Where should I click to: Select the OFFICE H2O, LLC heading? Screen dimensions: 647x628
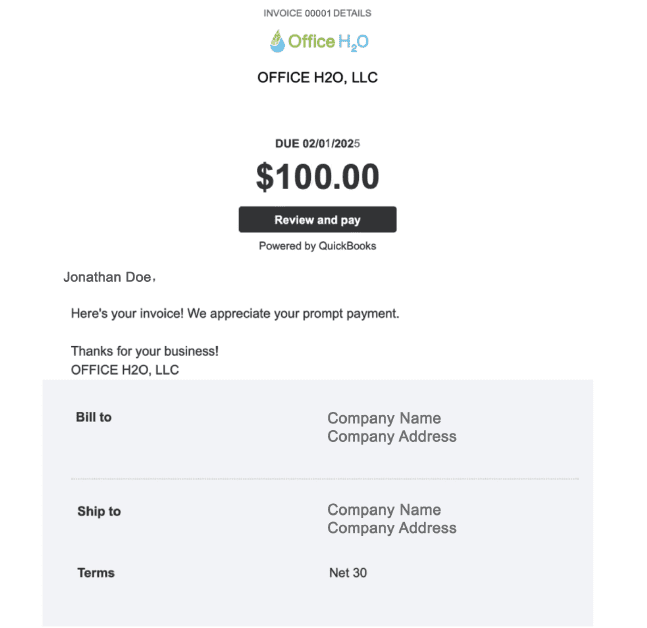pos(317,78)
